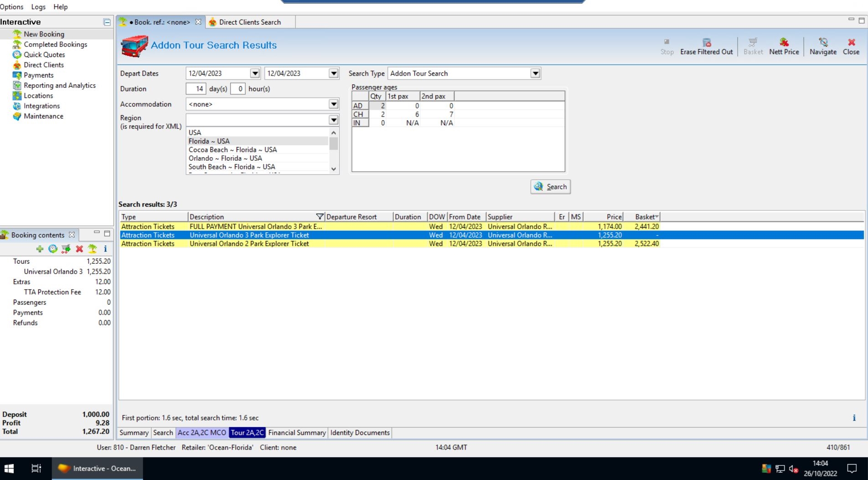
Task: Expand the Search Type dropdown
Action: (535, 73)
